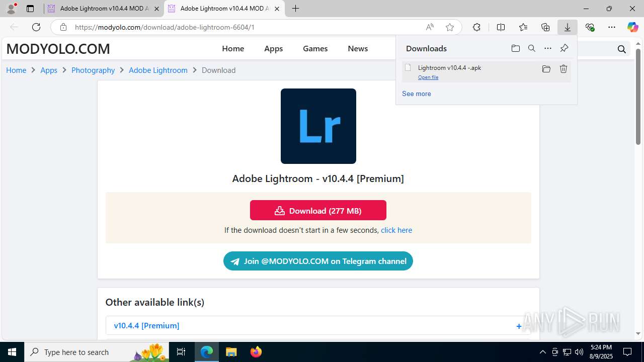Open file link for Lightroom apk
This screenshot has height=362, width=644.
(x=428, y=77)
